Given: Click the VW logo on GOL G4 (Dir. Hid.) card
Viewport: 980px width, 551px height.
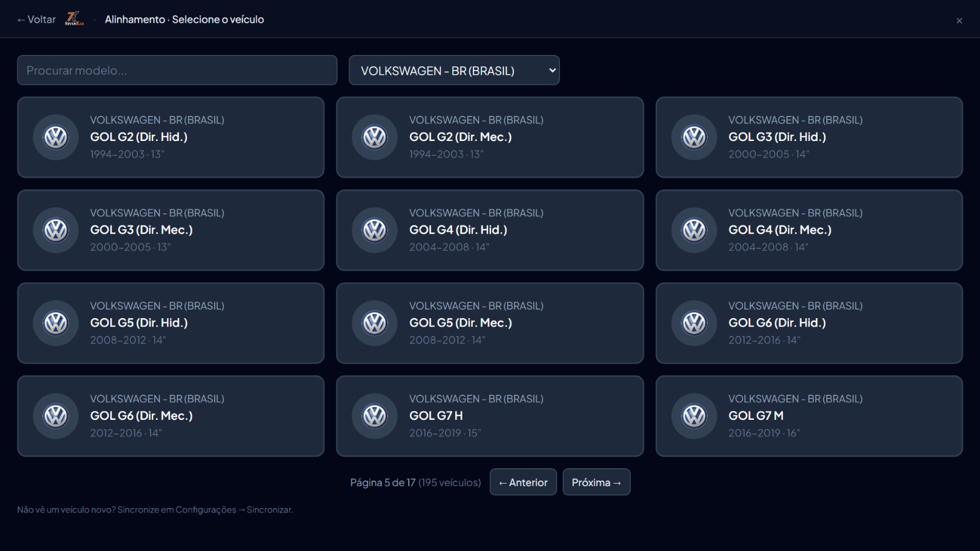Looking at the screenshot, I should tap(375, 230).
